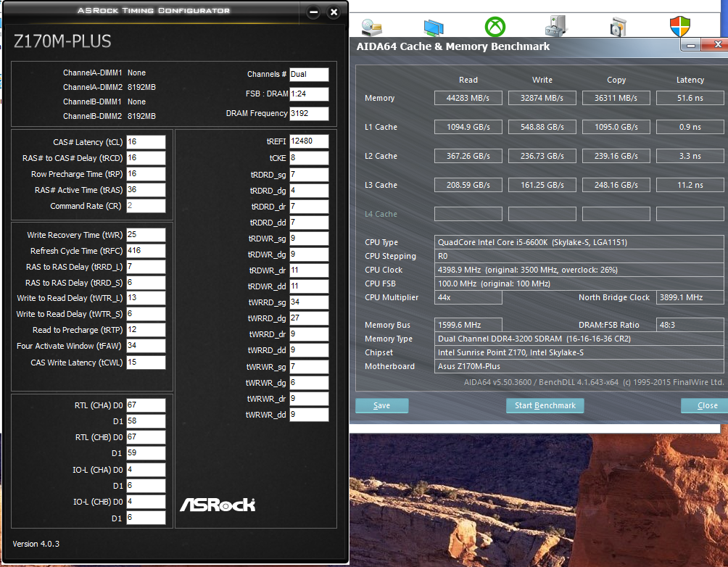Close the ASRock Timing Configurator window
This screenshot has width=728, height=567.
click(x=334, y=12)
